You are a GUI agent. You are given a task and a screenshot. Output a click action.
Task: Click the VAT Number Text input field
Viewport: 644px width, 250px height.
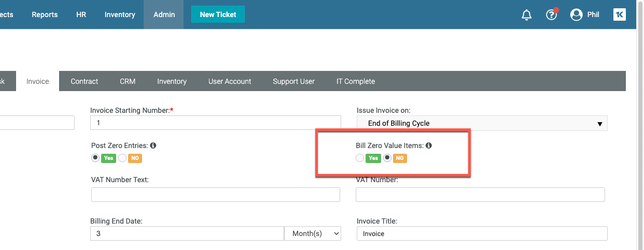pos(216,195)
